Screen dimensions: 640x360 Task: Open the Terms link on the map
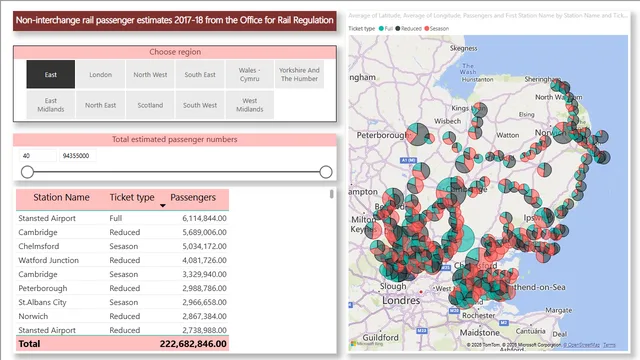point(609,345)
